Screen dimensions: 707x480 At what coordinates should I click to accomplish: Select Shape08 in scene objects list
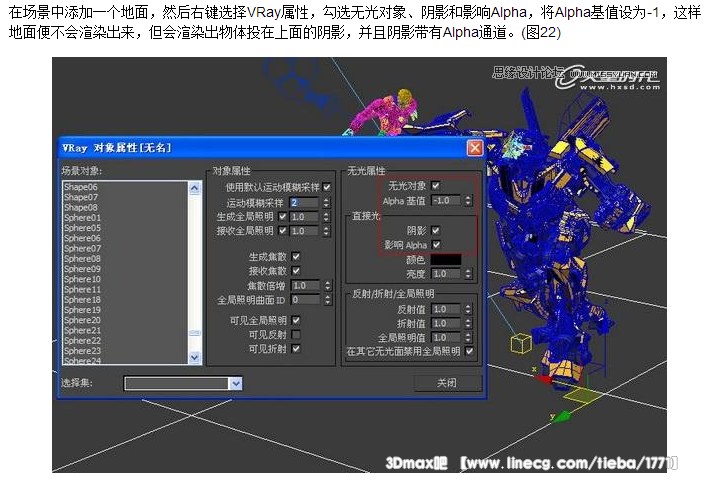point(81,207)
